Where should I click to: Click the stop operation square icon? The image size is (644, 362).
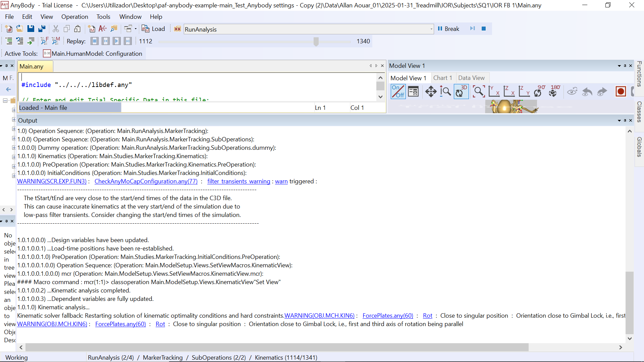point(484,29)
